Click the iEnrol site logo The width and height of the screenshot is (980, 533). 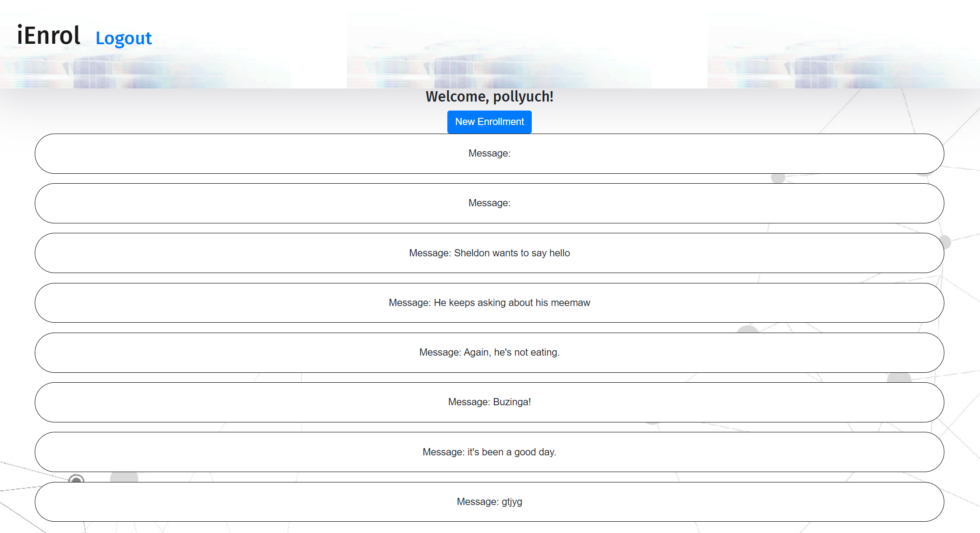[49, 36]
